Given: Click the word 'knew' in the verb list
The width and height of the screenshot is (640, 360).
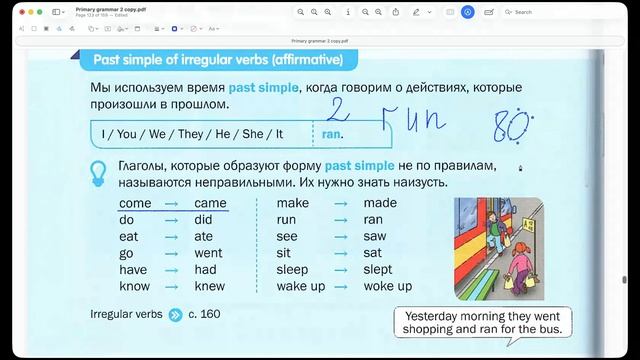Looking at the screenshot, I should tap(210, 286).
